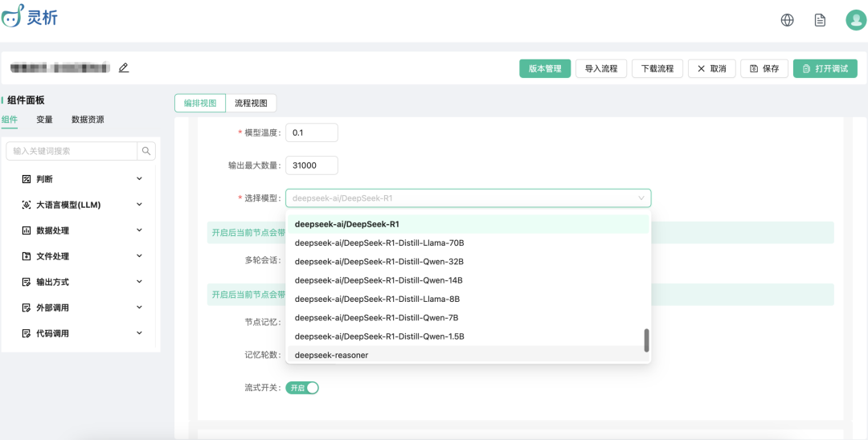Click the keyword search input
The height and width of the screenshot is (440, 868).
72,151
